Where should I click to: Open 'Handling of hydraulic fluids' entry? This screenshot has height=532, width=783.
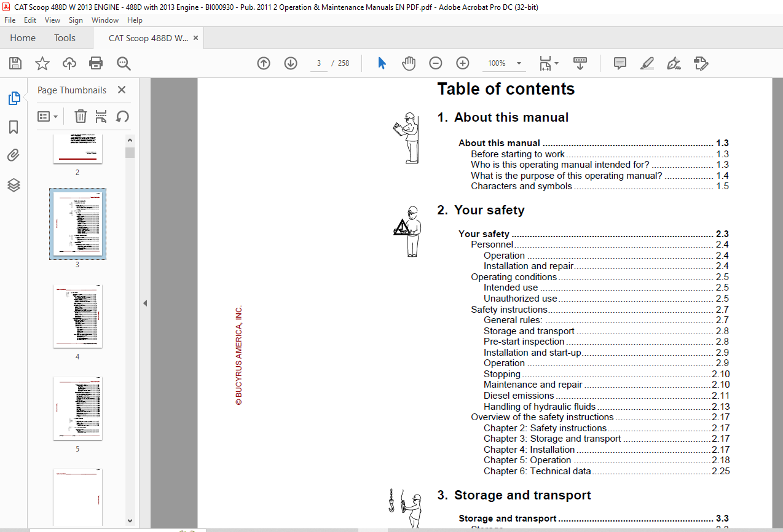pyautogui.click(x=607, y=407)
